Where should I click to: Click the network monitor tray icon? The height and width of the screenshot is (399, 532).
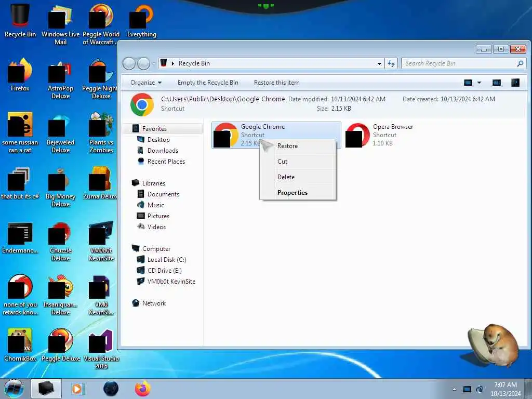click(467, 389)
